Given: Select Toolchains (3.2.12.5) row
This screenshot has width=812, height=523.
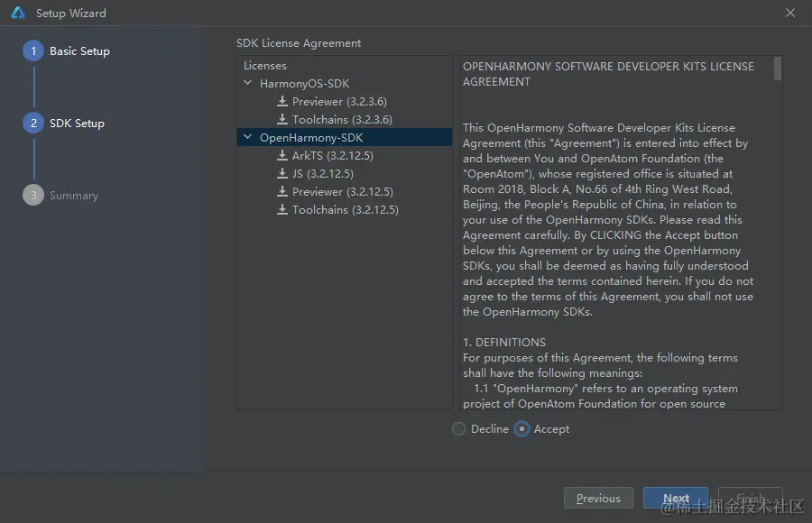Looking at the screenshot, I should 345,210.
